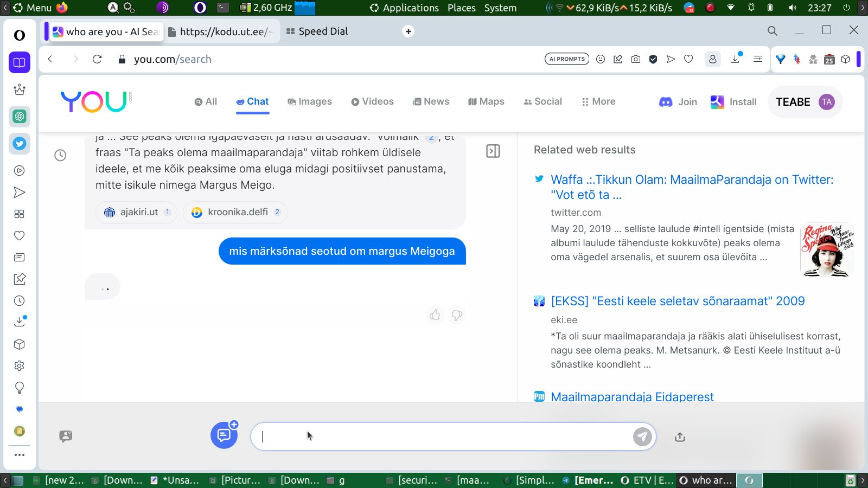Screen dimensions: 868x488
Task: Click the lightbulb icon in sidebar
Action: click(20, 388)
